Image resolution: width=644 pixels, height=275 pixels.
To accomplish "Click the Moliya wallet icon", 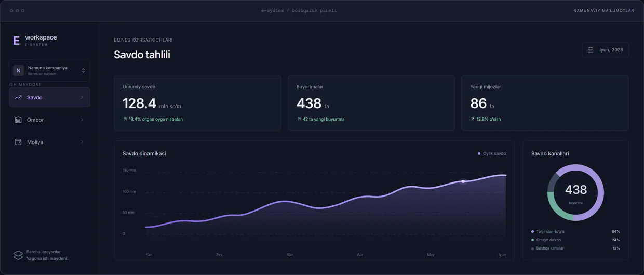I will (x=18, y=142).
